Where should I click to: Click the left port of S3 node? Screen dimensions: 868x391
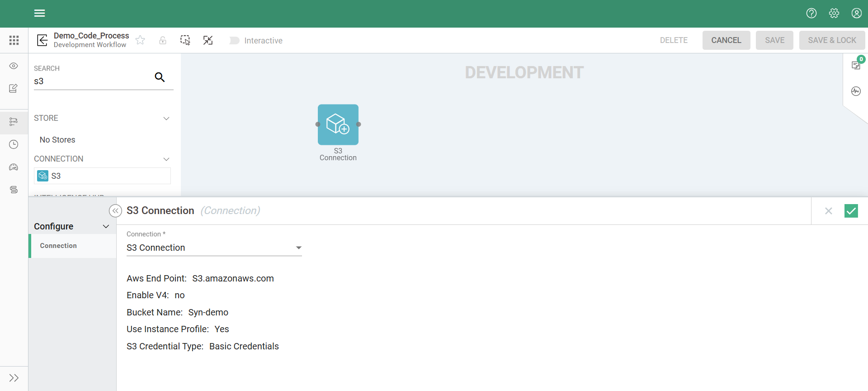pos(318,124)
